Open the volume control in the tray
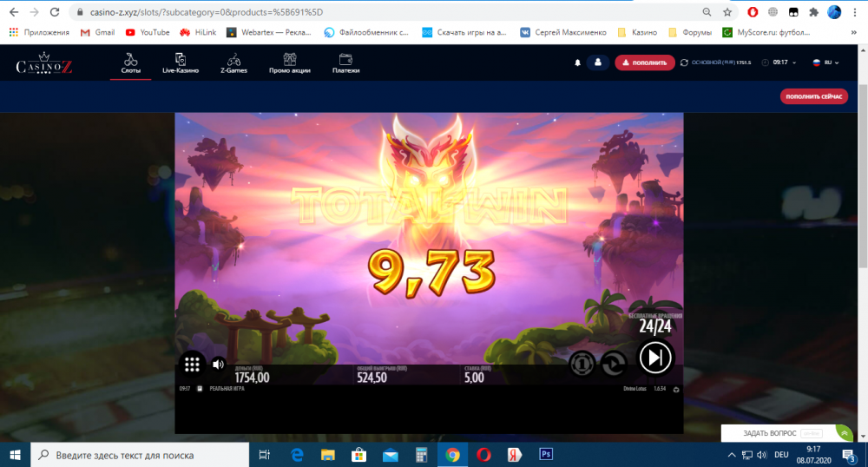This screenshot has width=868, height=467. click(x=762, y=455)
